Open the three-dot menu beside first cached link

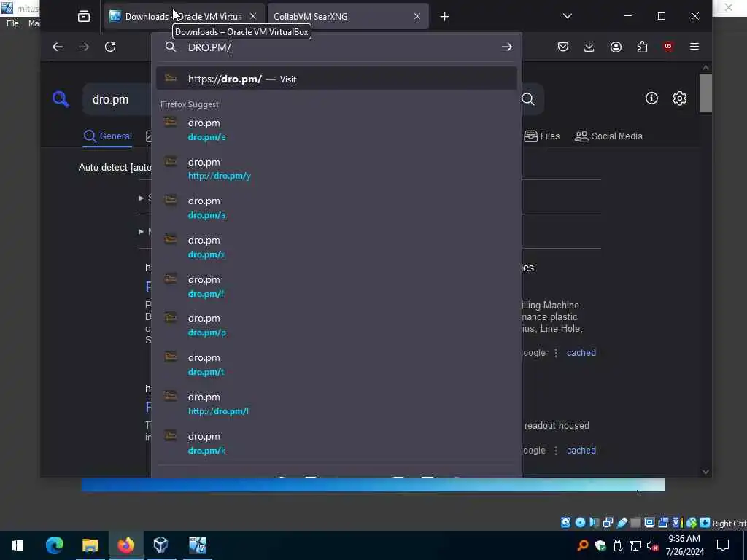[556, 353]
